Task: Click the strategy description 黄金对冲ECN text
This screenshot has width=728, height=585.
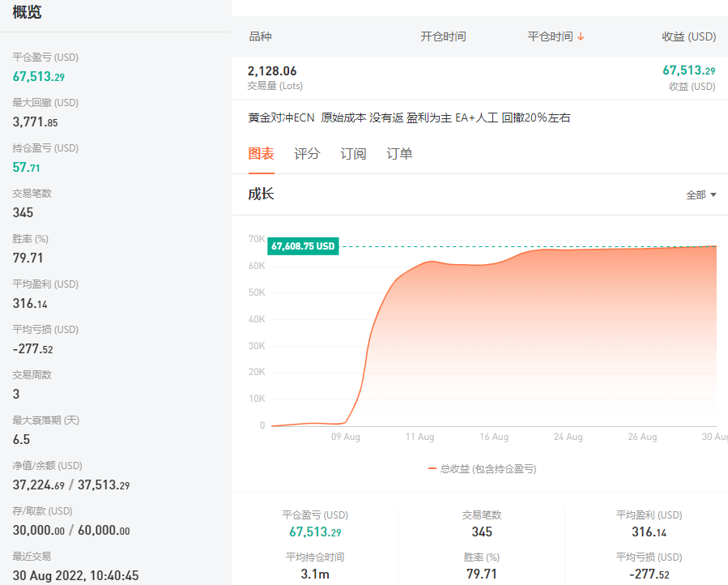Action: [x=409, y=117]
